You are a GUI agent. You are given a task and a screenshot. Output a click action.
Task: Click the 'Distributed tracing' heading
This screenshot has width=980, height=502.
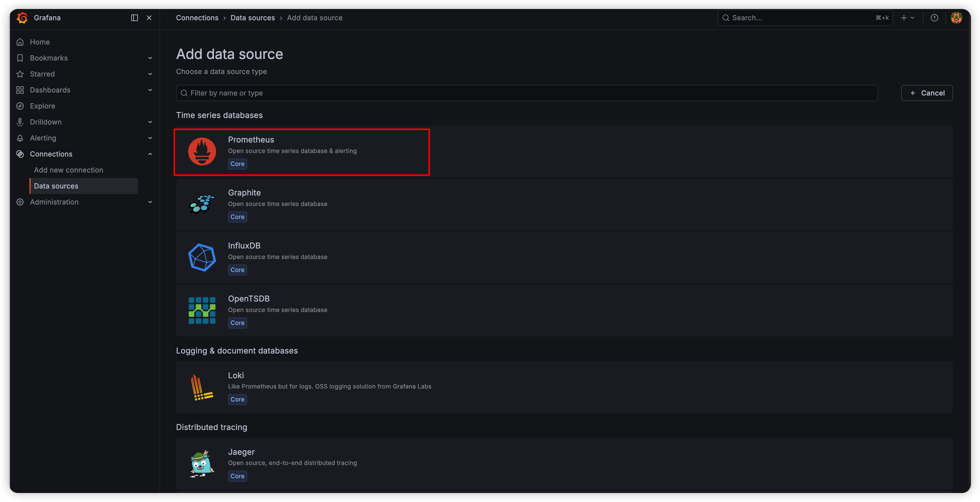tap(212, 427)
